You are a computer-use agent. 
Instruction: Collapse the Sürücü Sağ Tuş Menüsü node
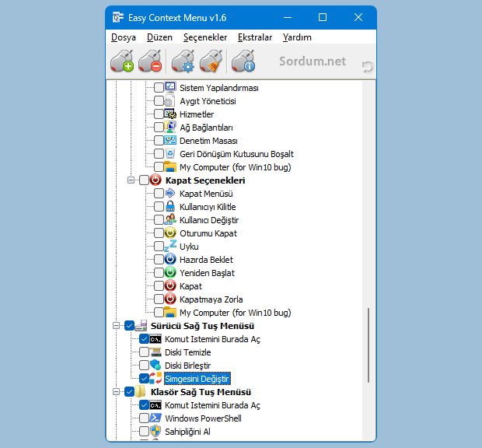[x=116, y=326]
